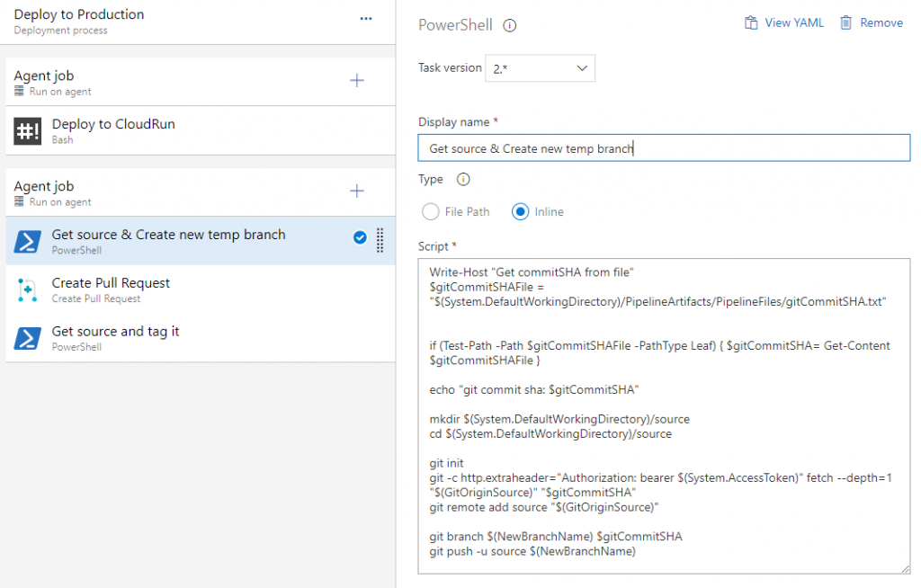Click the Bash icon for Deploy to CloudRun

click(28, 131)
